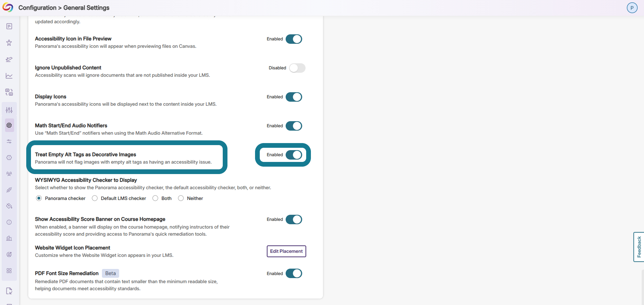
Task: Click the airplane takeoff icon in the sidebar
Action: click(9, 59)
